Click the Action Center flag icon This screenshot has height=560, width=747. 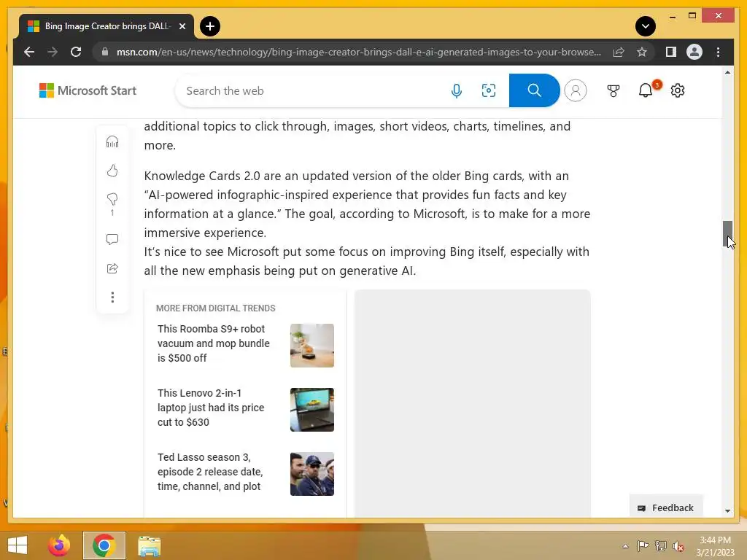(643, 546)
